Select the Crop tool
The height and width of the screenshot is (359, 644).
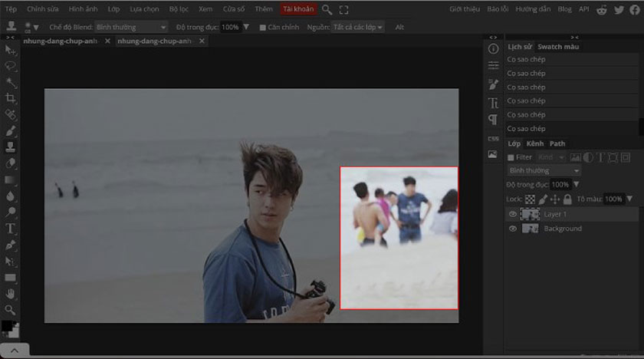[x=10, y=98]
